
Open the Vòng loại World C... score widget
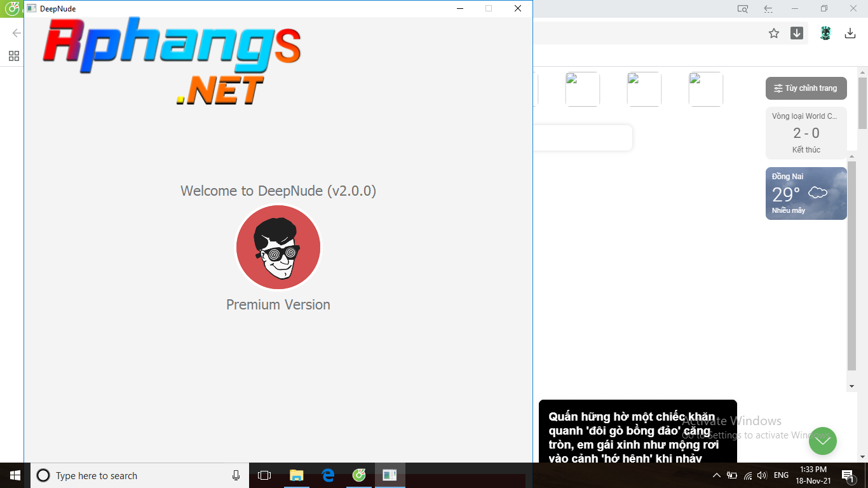tap(806, 133)
